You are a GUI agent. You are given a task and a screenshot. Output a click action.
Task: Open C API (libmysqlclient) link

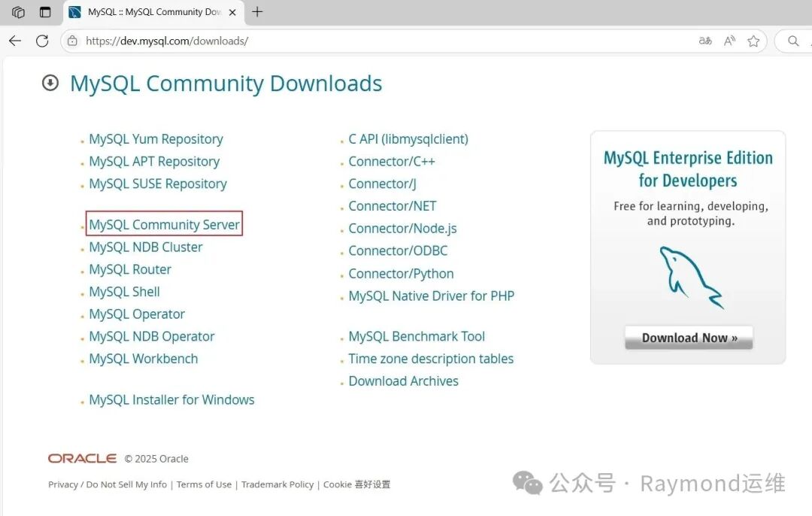(408, 139)
